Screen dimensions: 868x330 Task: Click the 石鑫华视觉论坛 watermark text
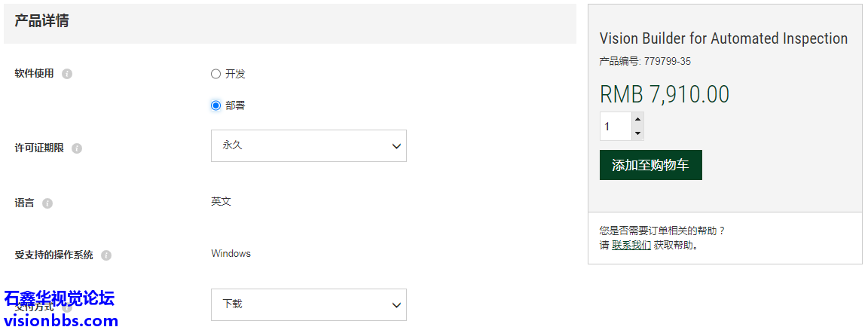[x=60, y=298]
